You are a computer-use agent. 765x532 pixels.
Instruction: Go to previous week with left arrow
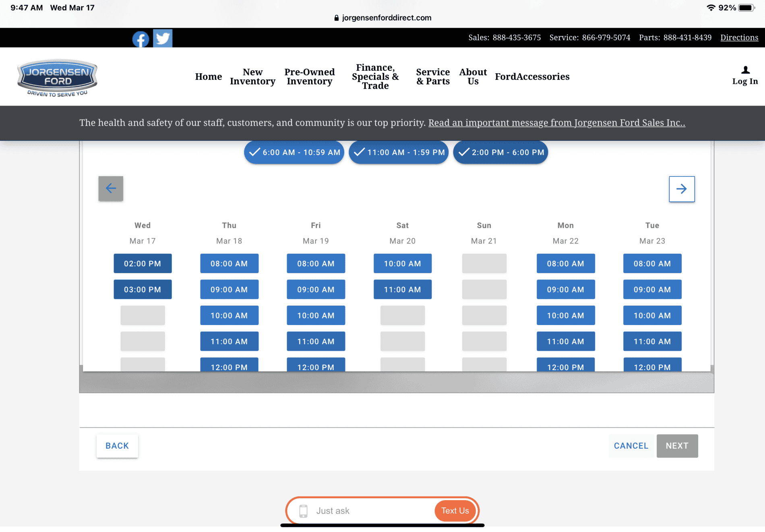pos(111,188)
